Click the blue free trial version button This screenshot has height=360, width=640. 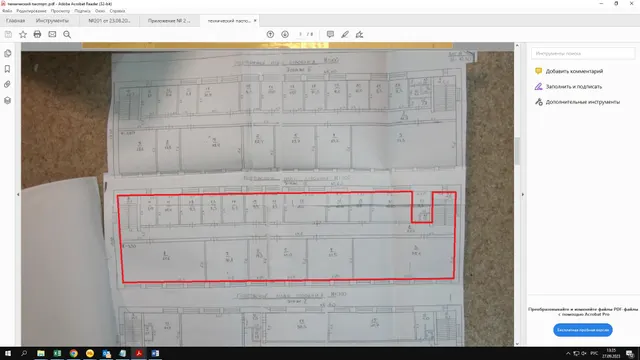tap(583, 330)
